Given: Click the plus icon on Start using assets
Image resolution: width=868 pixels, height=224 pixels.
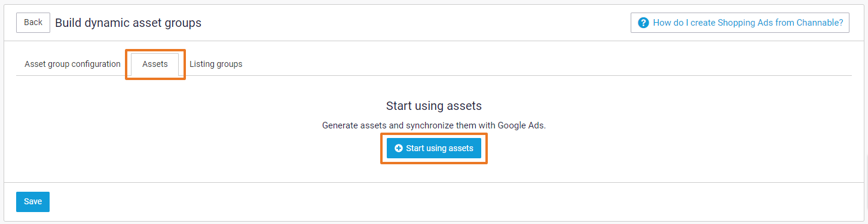Looking at the screenshot, I should pyautogui.click(x=399, y=148).
